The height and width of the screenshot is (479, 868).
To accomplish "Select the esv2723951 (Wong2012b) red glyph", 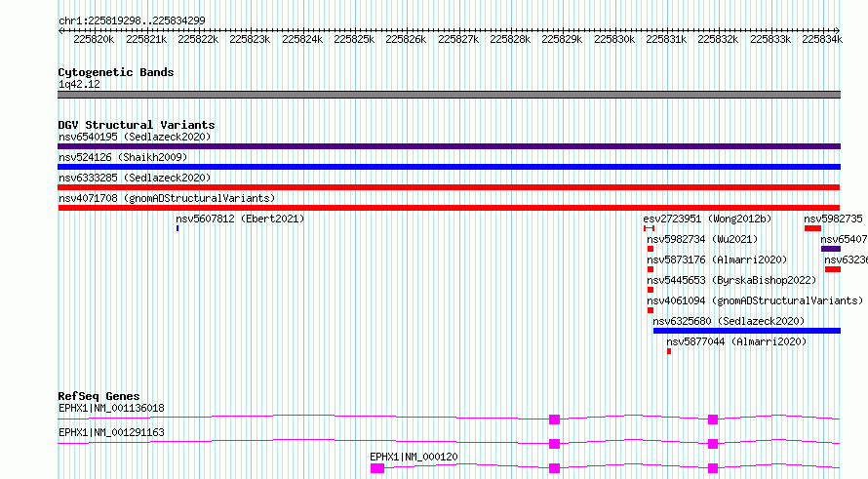I will tap(649, 228).
